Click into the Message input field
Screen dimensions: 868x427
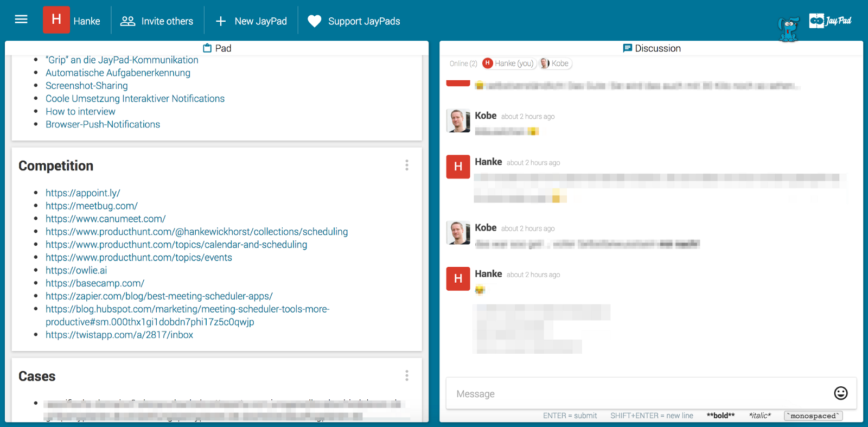coord(640,393)
